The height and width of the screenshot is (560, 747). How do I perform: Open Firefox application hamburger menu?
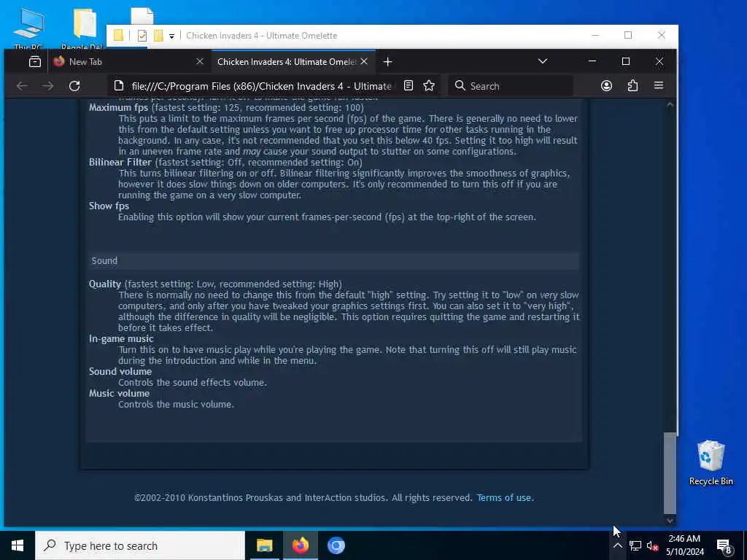659,86
